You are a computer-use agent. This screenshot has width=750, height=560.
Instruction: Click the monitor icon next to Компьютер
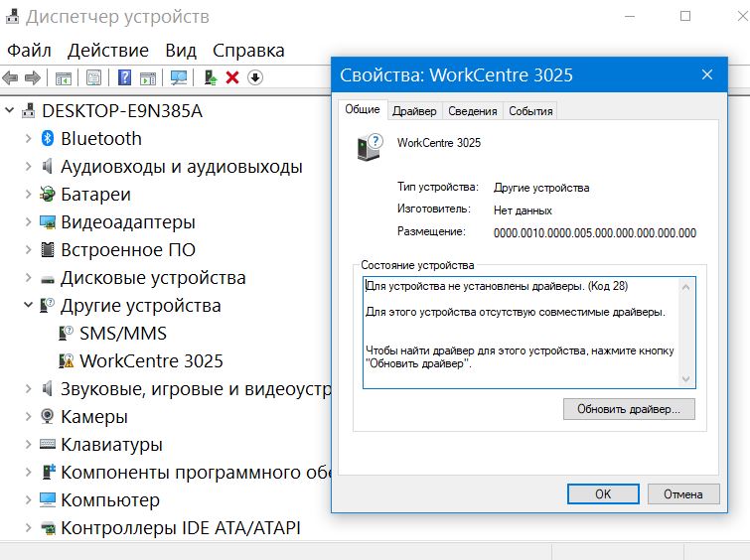(x=48, y=499)
